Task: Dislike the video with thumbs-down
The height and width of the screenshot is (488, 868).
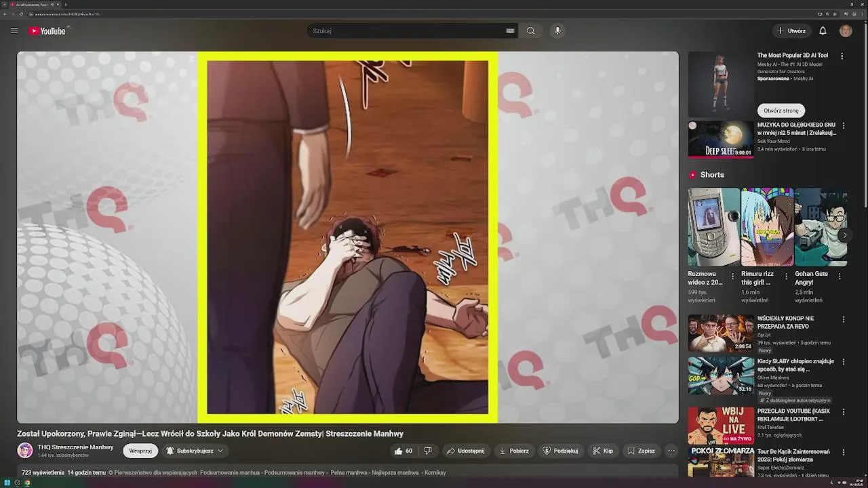Action: pos(428,451)
